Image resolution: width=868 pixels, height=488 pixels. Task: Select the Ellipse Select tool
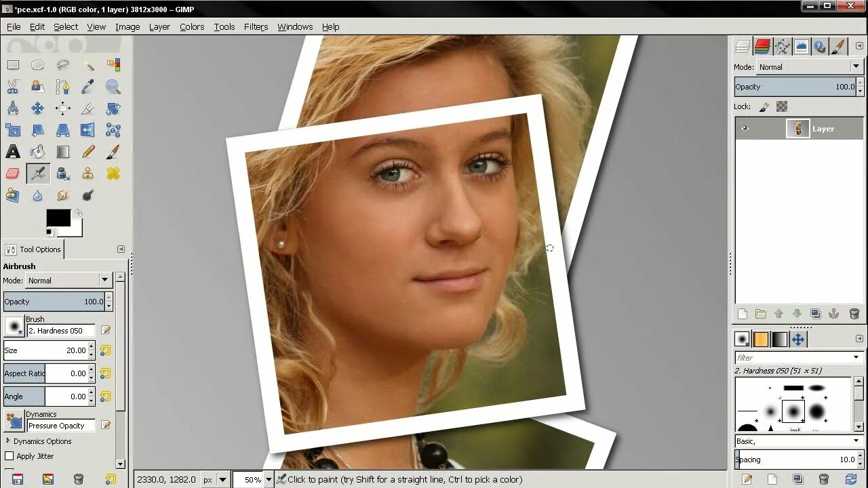click(x=38, y=65)
